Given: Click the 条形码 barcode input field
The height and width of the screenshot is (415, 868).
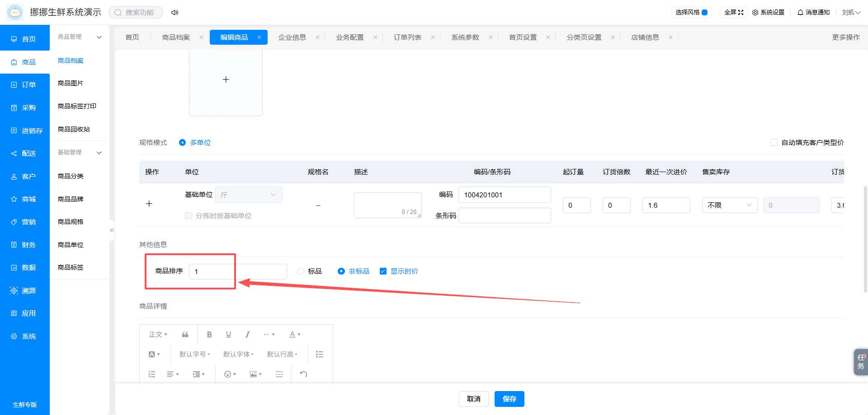Looking at the screenshot, I should pyautogui.click(x=505, y=216).
